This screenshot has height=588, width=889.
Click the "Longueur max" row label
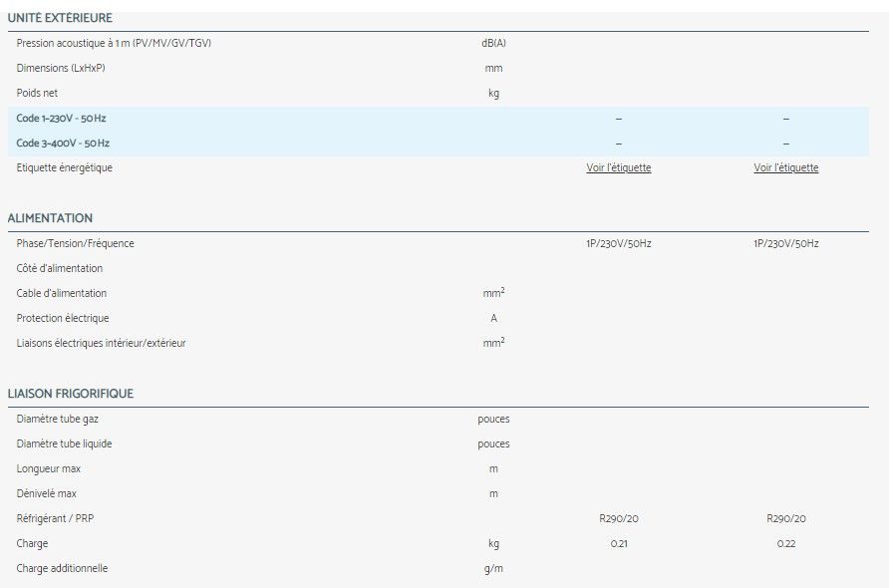tap(49, 468)
